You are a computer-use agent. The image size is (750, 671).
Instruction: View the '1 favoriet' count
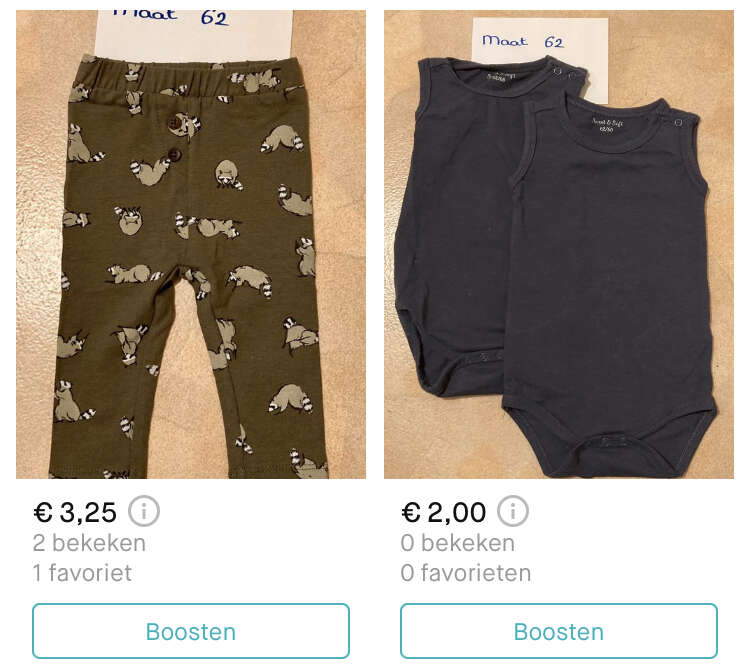coord(82,572)
